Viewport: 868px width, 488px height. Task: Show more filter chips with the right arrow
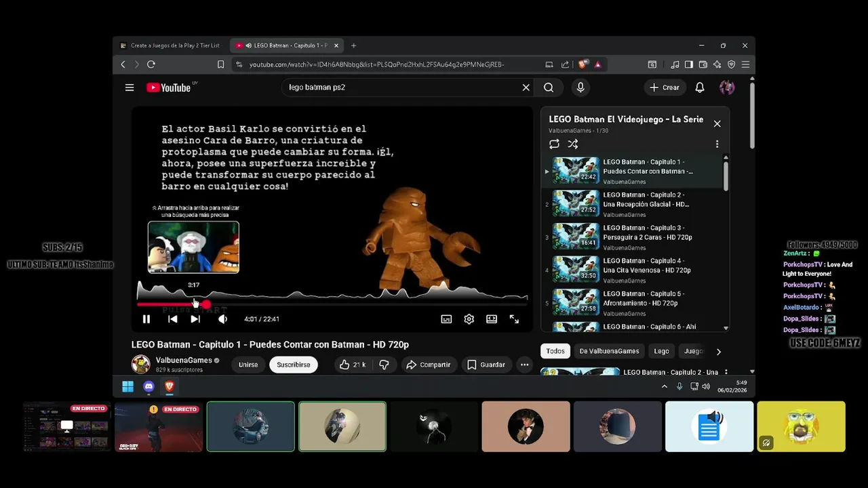point(719,352)
